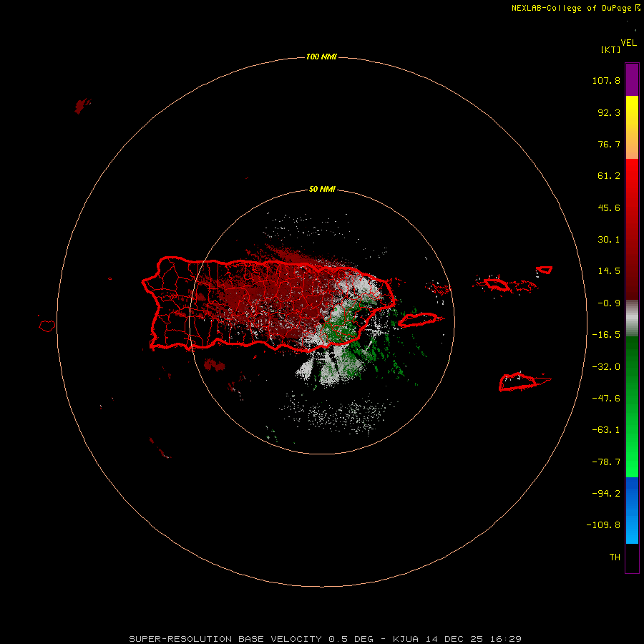Click the SUPER-RESOLUTION BASE VELOCITY caption
The height and width of the screenshot is (644, 644).
[x=326, y=639]
